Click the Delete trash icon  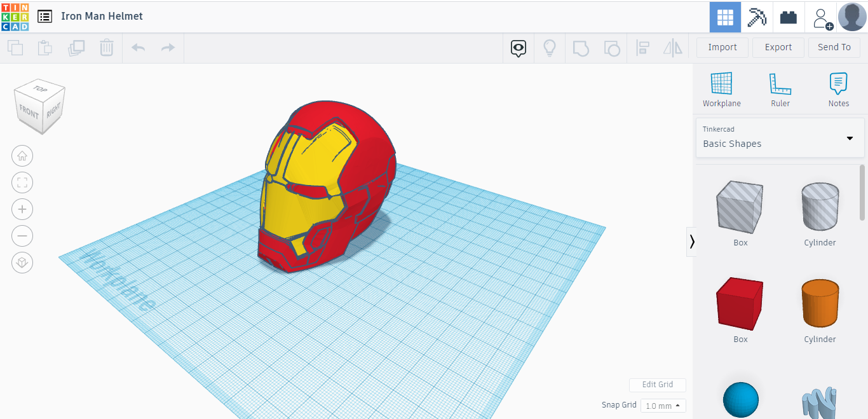107,48
